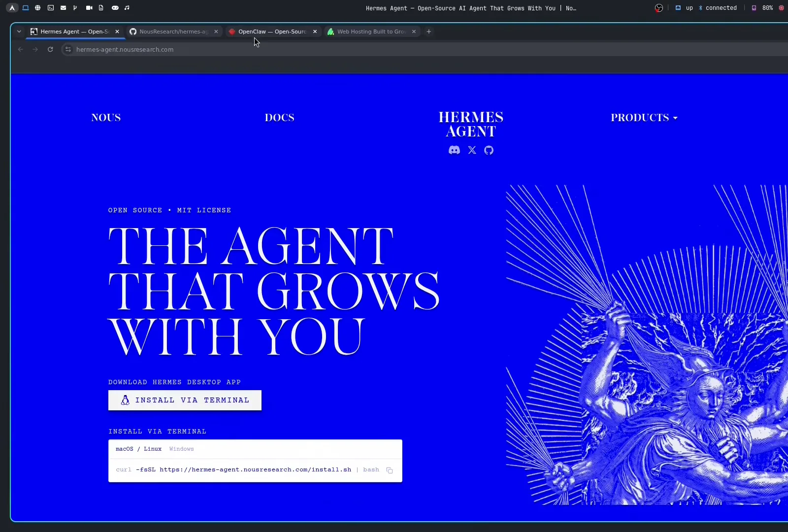Copy the curl install command

(390, 470)
